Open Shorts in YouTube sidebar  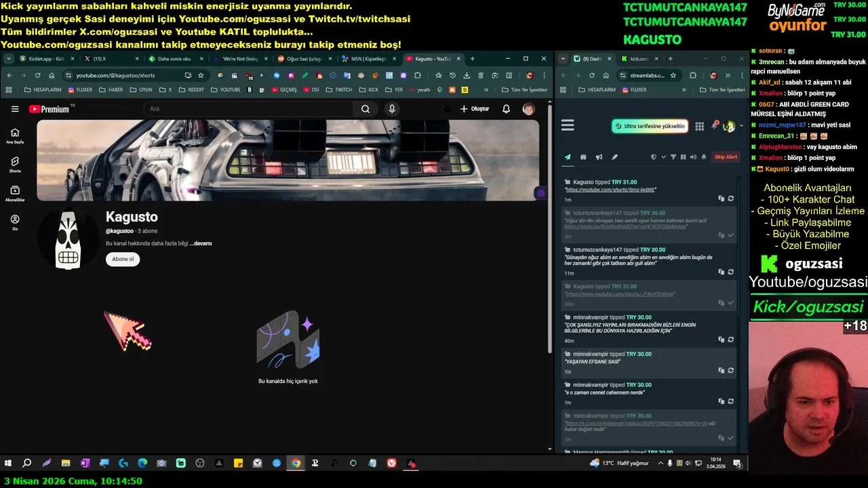15,165
